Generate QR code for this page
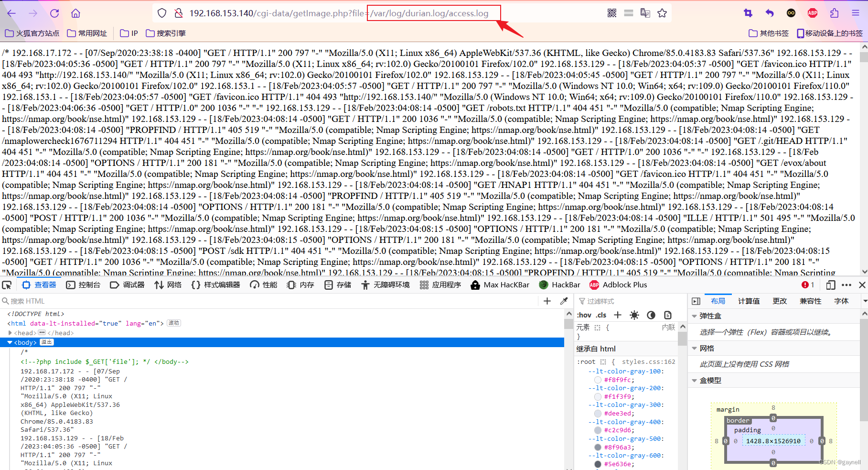Screen dimensions: 868x470 (612, 13)
